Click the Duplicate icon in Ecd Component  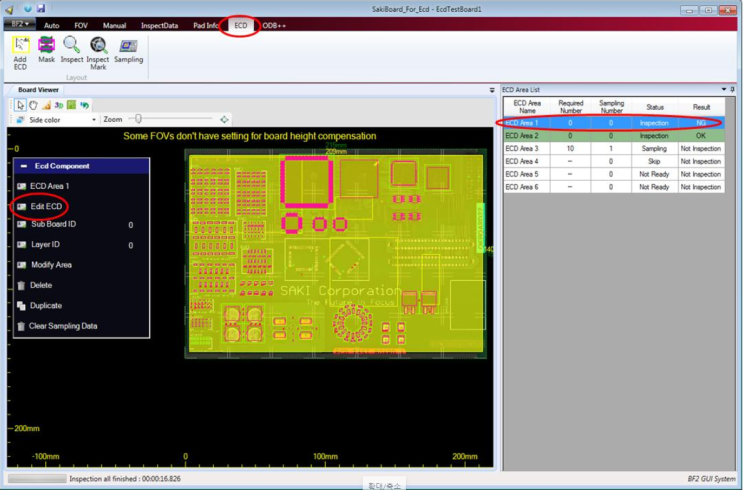click(21, 306)
